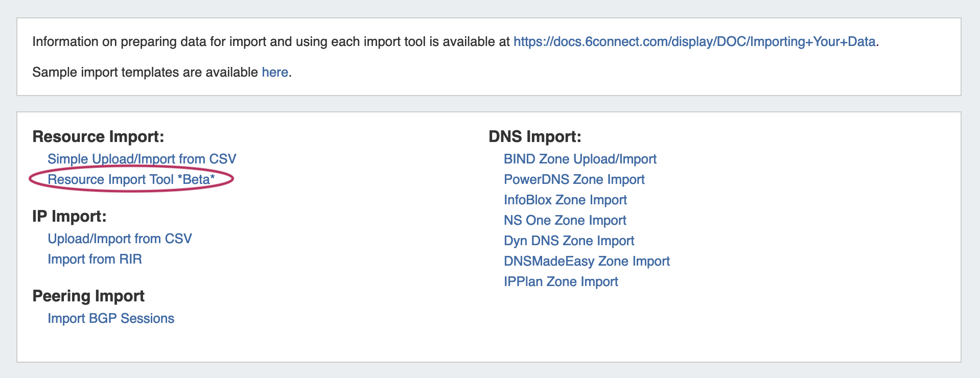The height and width of the screenshot is (378, 980).
Task: Select NS One Zone Import
Action: pyautogui.click(x=565, y=221)
